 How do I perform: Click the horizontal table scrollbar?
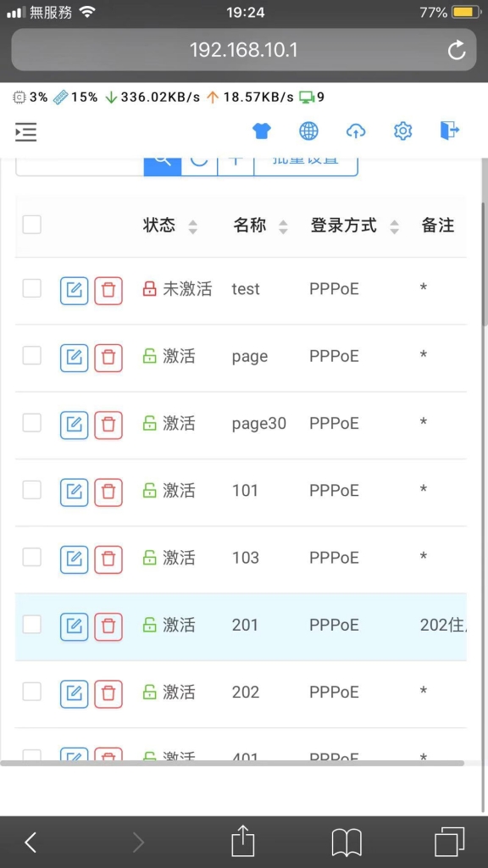pyautogui.click(x=232, y=763)
